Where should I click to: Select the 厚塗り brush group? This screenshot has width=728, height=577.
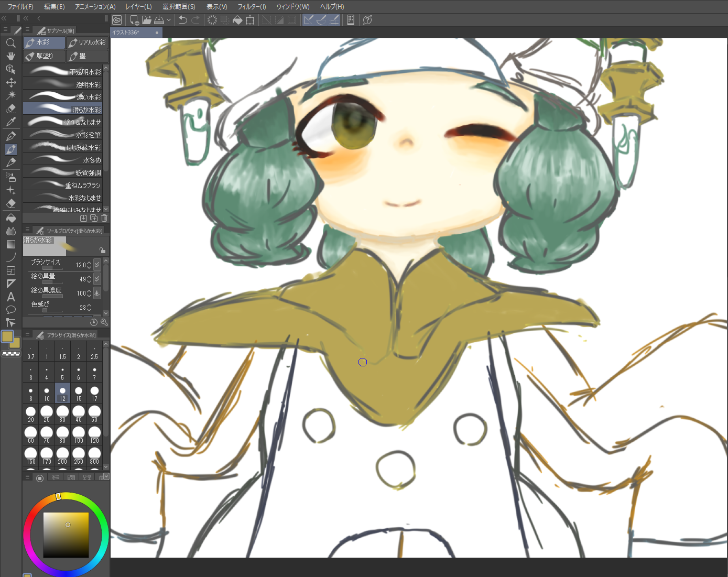coord(44,56)
